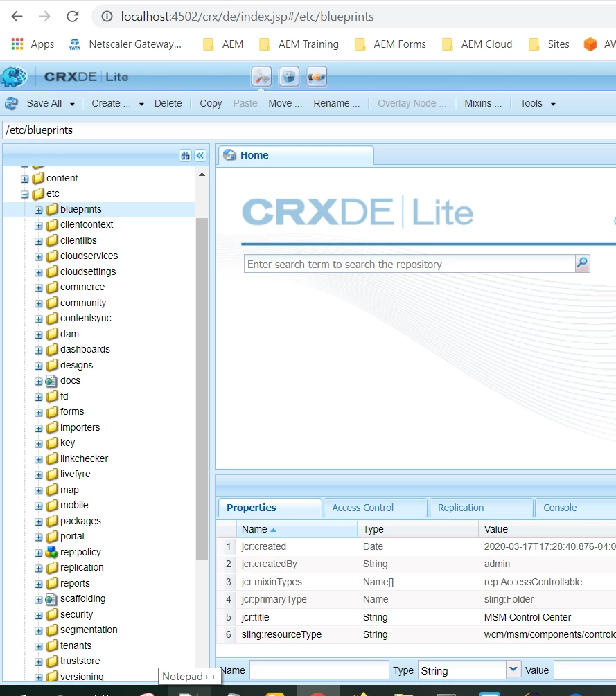The height and width of the screenshot is (696, 616).
Task: Click Copy in the toolbar
Action: click(x=211, y=103)
